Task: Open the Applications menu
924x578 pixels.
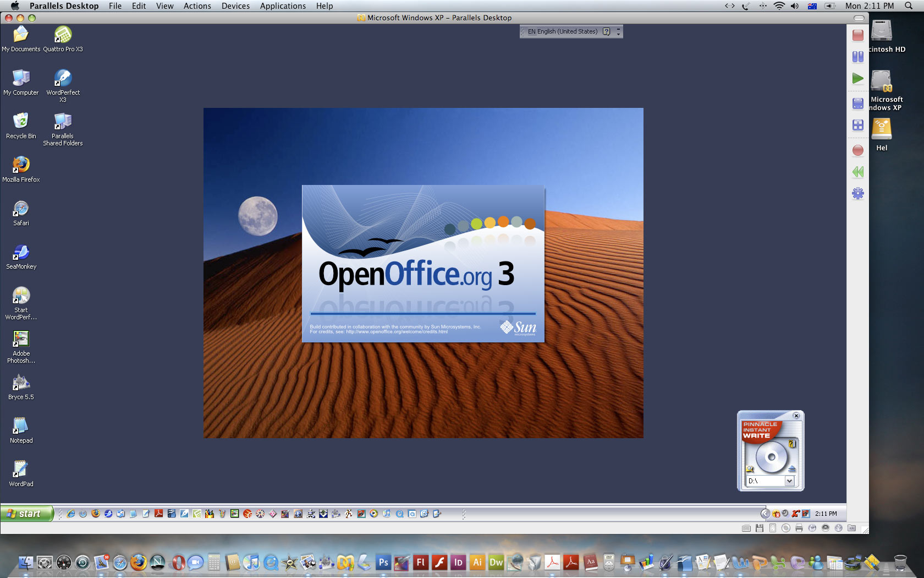Action: (283, 6)
